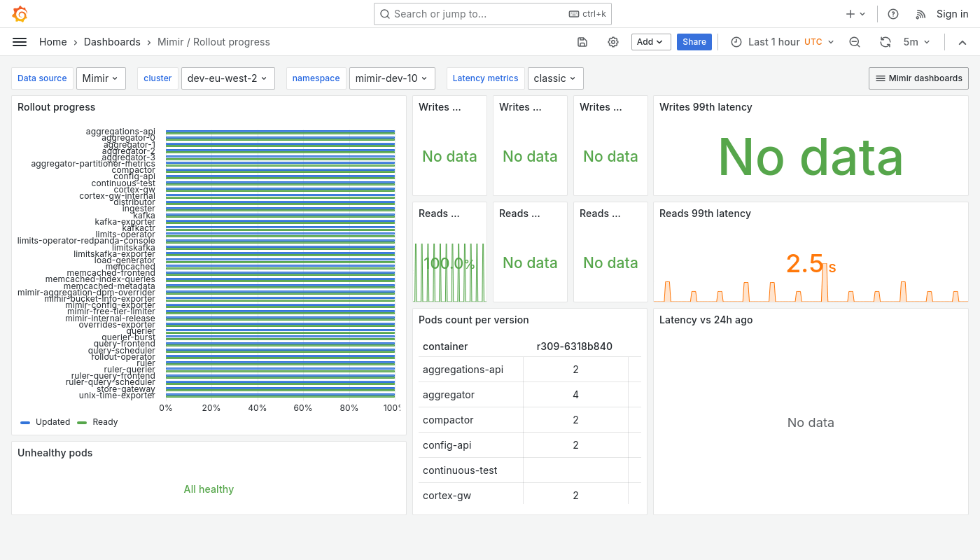Save the Rollout progress dashboard

click(x=582, y=42)
